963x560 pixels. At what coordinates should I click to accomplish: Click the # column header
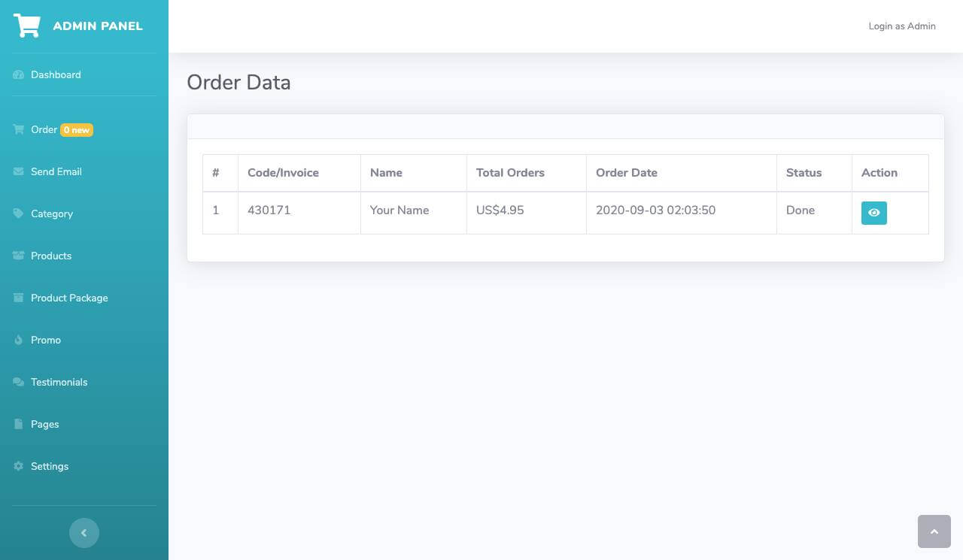point(220,173)
